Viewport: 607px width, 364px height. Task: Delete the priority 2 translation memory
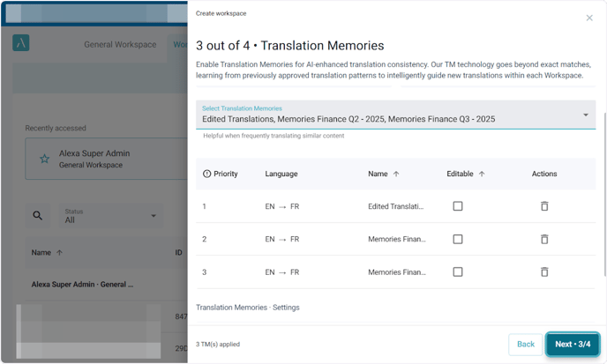coord(544,239)
